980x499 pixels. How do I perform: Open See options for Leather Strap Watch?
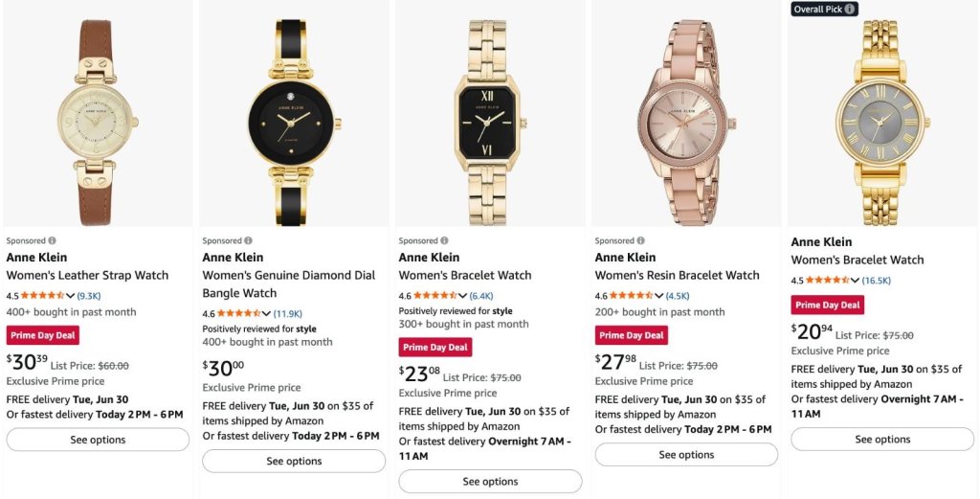coord(98,440)
